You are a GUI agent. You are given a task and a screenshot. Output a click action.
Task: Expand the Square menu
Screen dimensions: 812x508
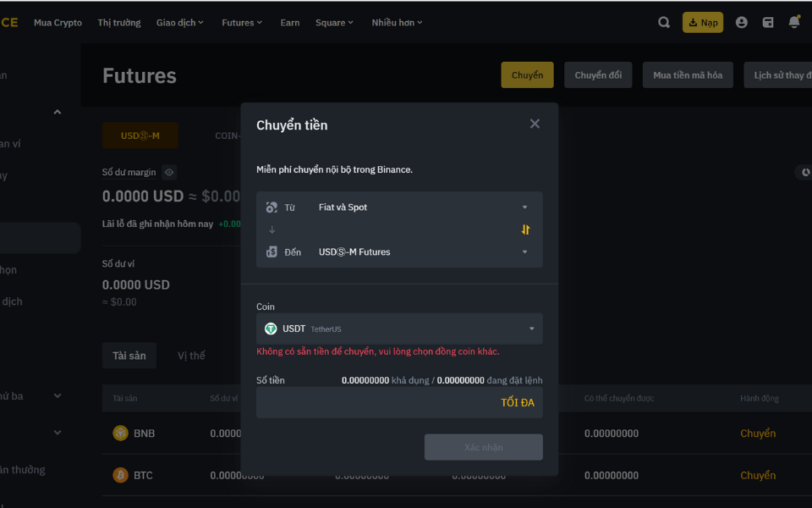(x=334, y=22)
